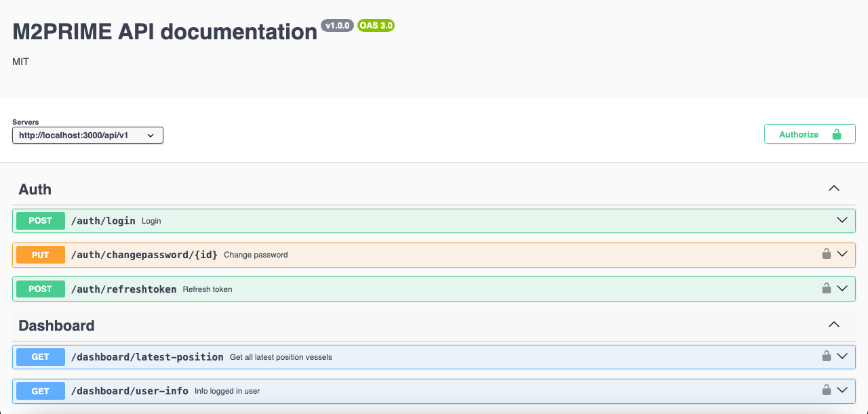Click lock icon on user-info endpoint

(x=826, y=390)
